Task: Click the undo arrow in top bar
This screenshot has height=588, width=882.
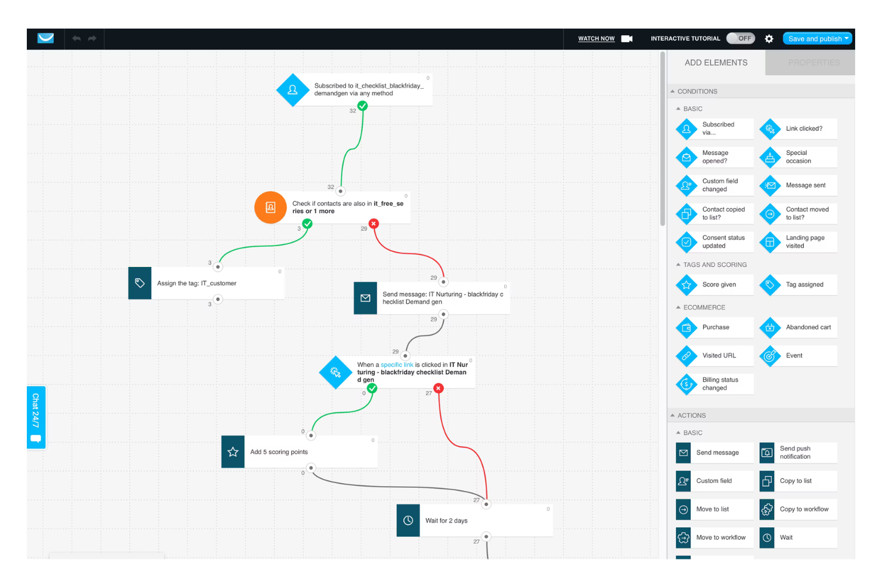Action: click(x=76, y=39)
